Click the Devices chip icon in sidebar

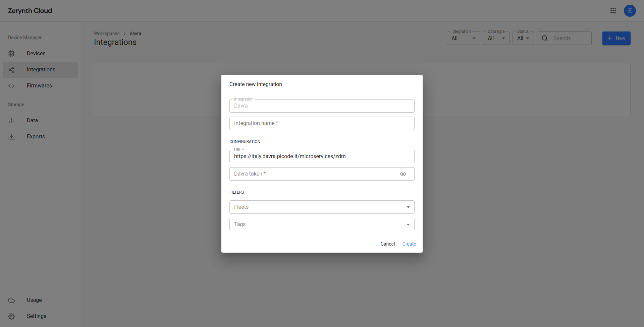11,54
